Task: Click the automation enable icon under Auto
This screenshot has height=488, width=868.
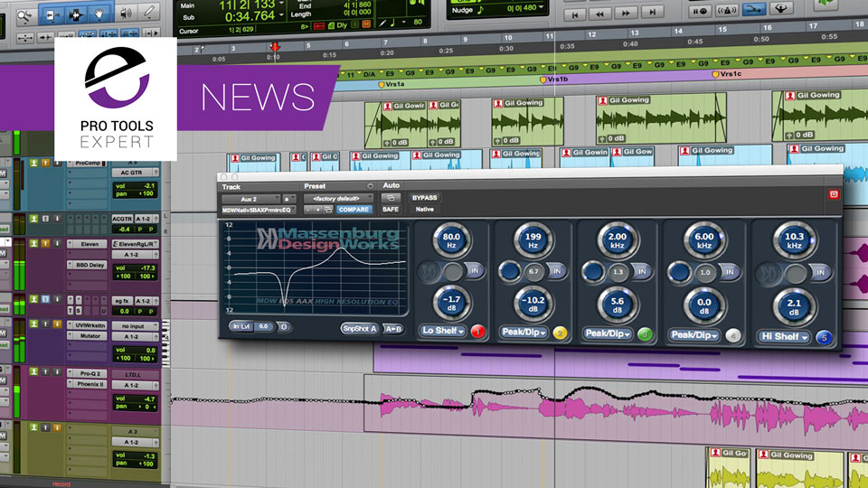Action: pos(391,198)
